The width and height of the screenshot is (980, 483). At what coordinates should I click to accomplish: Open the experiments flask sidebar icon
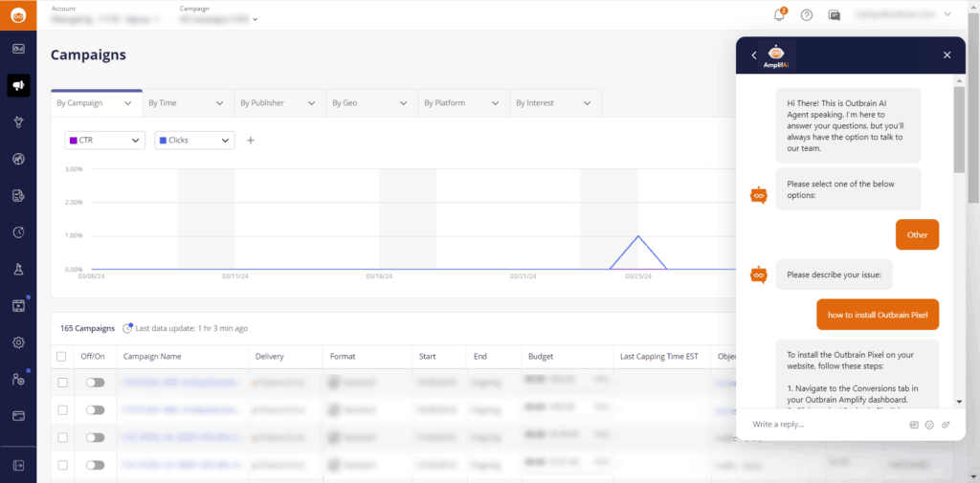coord(18,269)
